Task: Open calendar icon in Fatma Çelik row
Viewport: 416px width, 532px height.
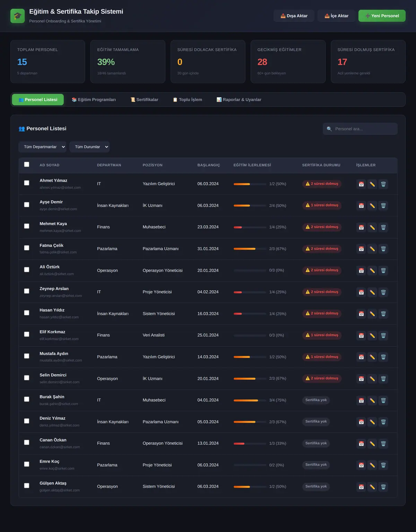Action: pos(361,249)
